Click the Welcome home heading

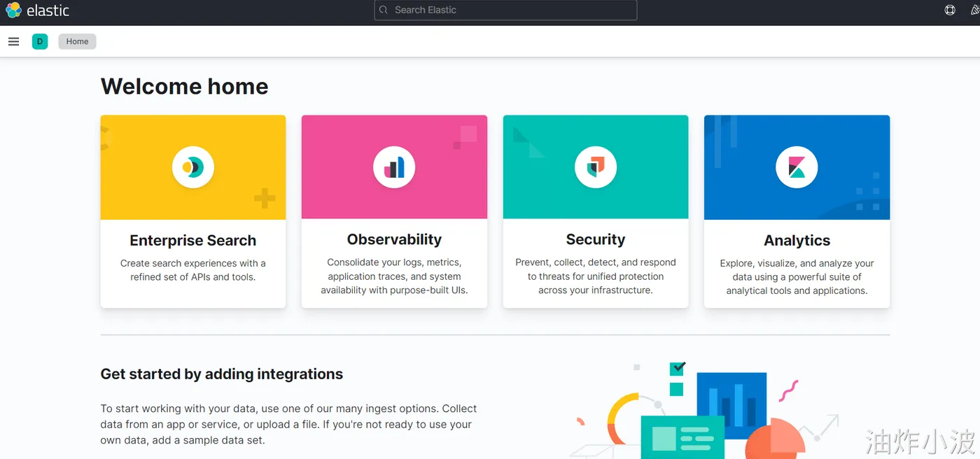coord(185,87)
